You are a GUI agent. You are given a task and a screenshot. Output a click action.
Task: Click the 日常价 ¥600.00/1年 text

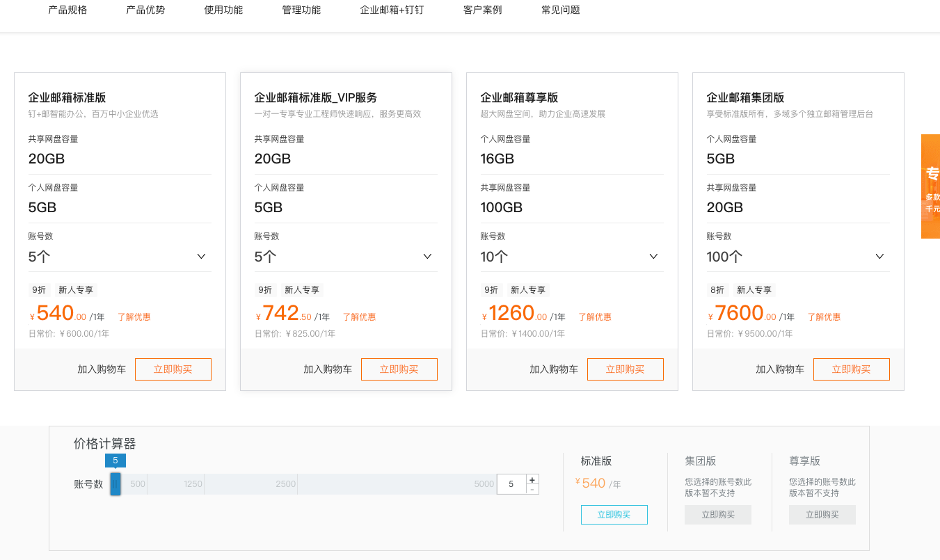coord(69,334)
